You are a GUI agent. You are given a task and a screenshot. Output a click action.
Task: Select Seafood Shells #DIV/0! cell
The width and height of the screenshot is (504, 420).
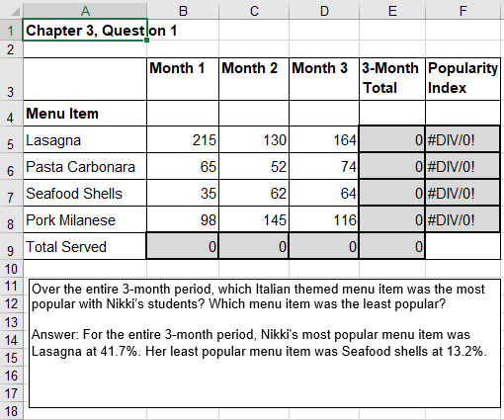[462, 193]
